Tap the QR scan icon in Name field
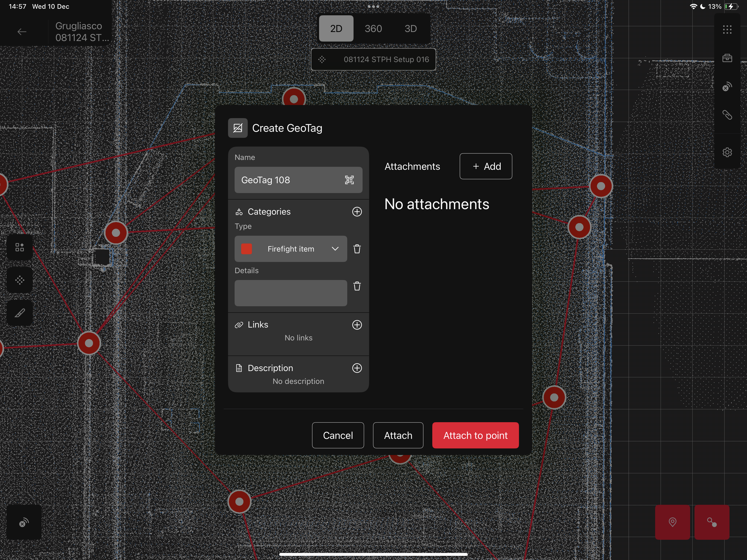Image resolution: width=747 pixels, height=560 pixels. (x=349, y=180)
